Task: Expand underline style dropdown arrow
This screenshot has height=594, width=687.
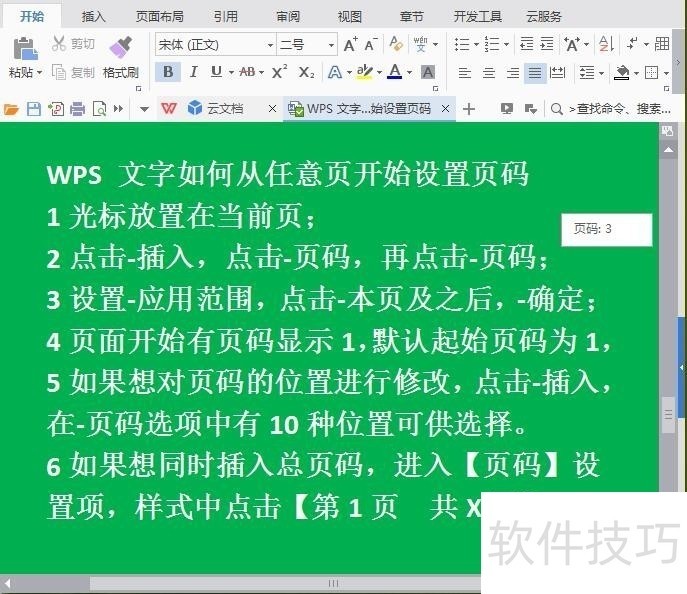Action: tap(231, 73)
